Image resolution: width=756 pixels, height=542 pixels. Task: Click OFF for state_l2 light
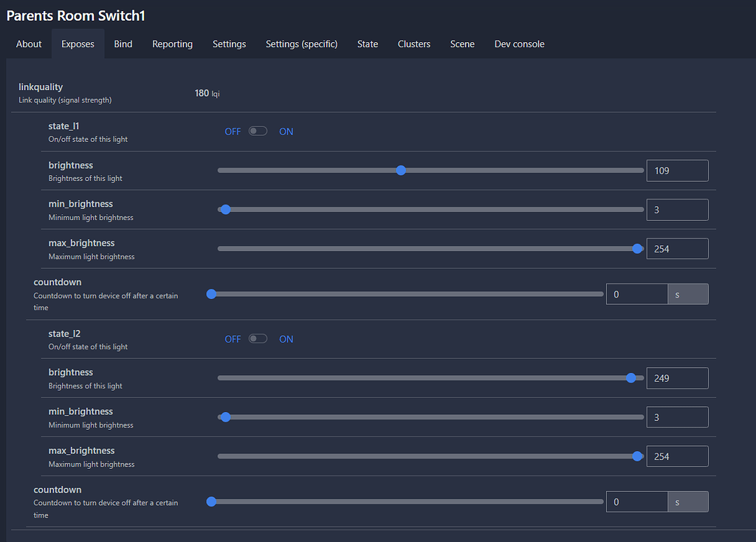pyautogui.click(x=233, y=338)
